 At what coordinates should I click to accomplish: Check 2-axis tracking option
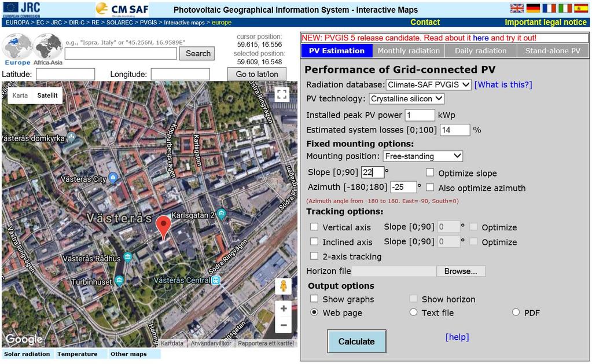click(314, 256)
